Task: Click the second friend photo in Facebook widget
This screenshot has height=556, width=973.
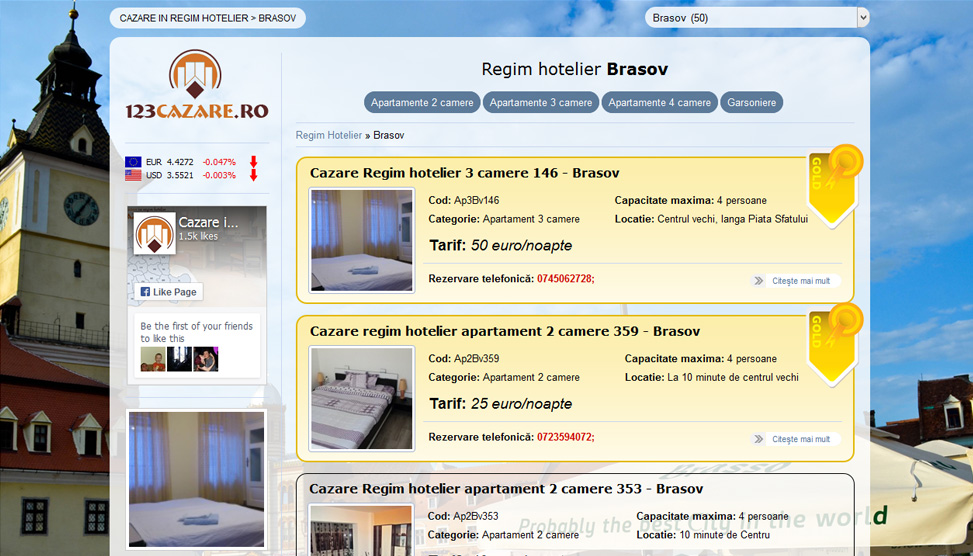Action: (x=179, y=359)
